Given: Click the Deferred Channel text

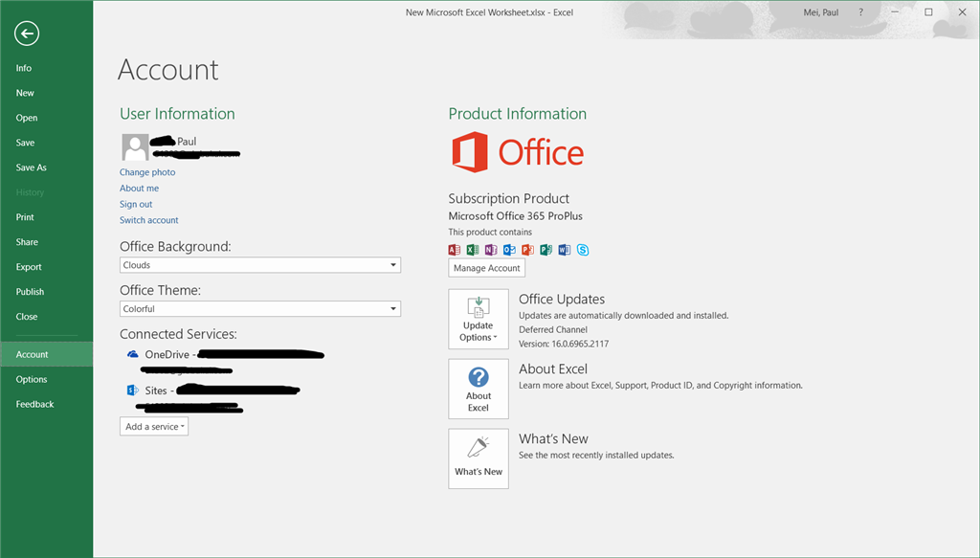Looking at the screenshot, I should pyautogui.click(x=553, y=329).
